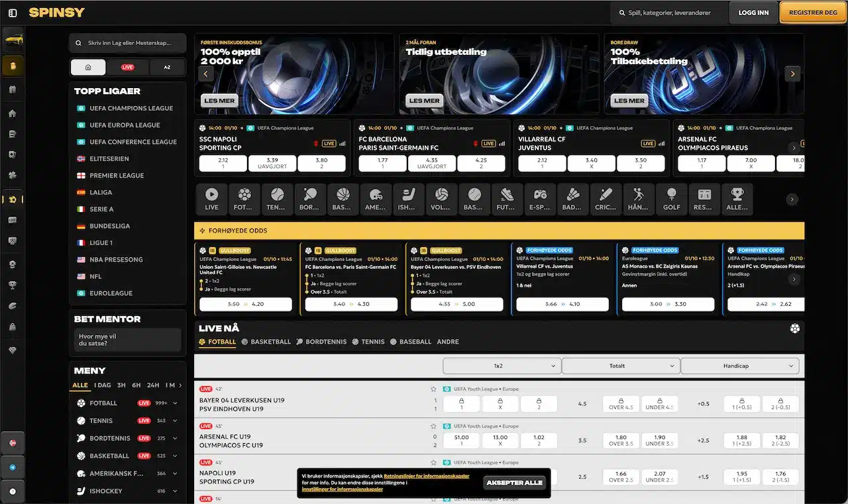
Task: Click the trophy icon in left sidebar
Action: (x=12, y=285)
